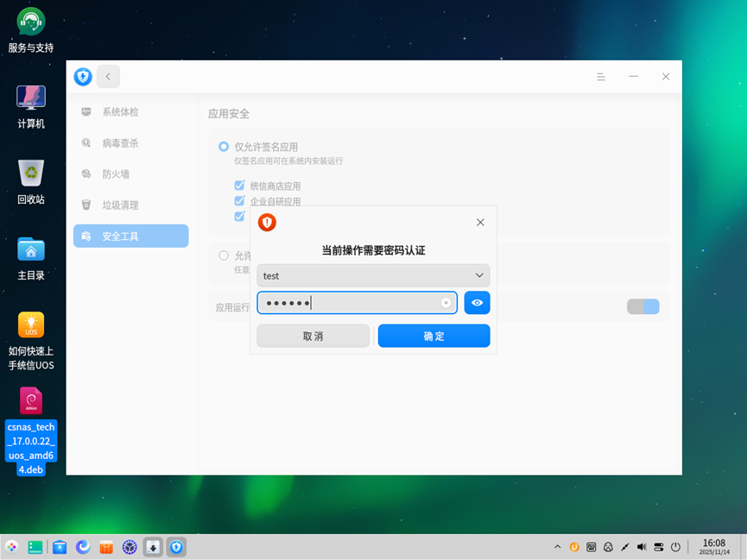Screen dimensions: 747x560
Task: Open the App Store from the taskbar
Action: (x=105, y=546)
